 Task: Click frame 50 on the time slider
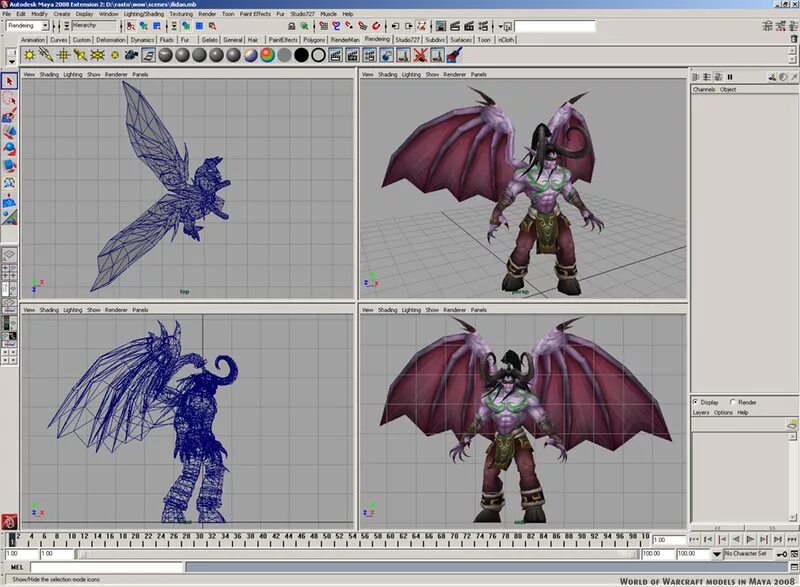tap(328, 539)
